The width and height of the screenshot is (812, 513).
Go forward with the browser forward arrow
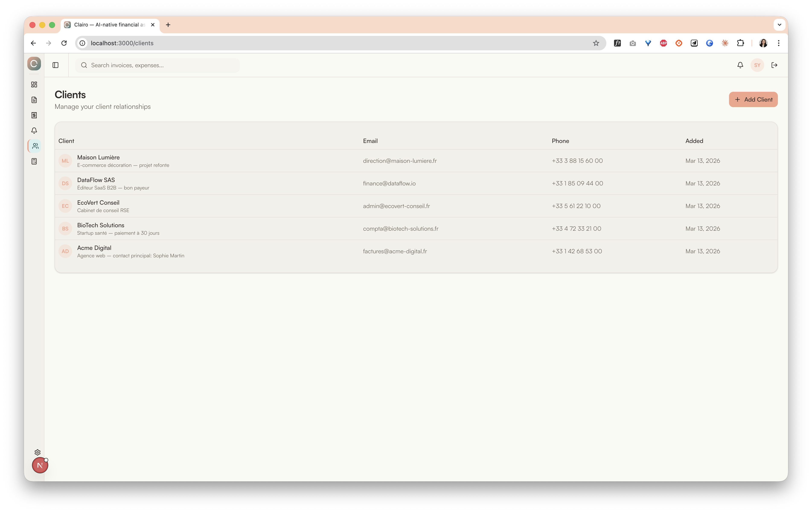(49, 43)
